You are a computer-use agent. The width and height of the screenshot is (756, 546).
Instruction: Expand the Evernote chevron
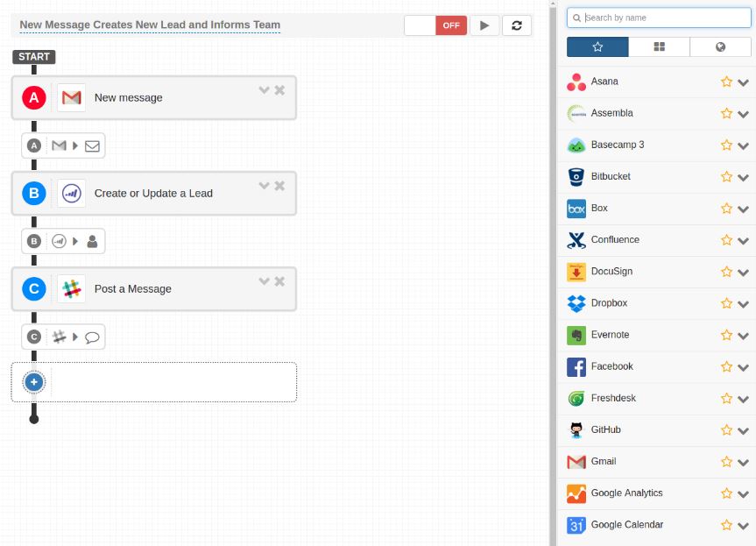(x=744, y=336)
